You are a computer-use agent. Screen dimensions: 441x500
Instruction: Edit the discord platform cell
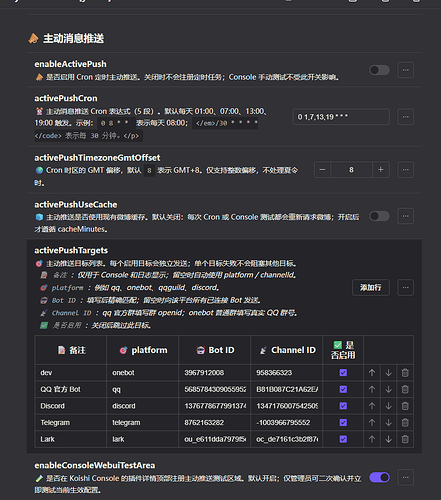[x=143, y=406]
